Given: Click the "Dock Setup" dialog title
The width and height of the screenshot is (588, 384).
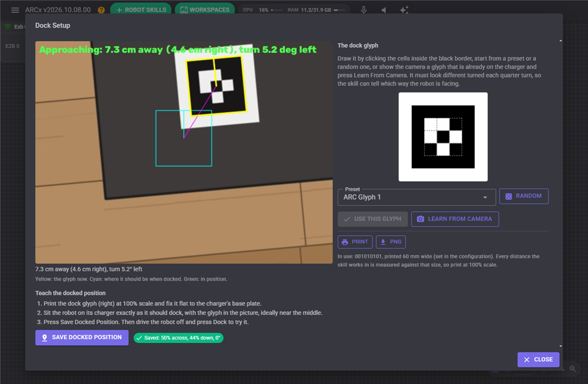Looking at the screenshot, I should (x=52, y=25).
